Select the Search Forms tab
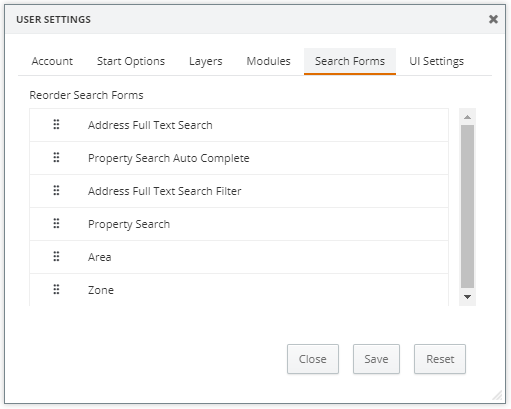 coord(350,61)
